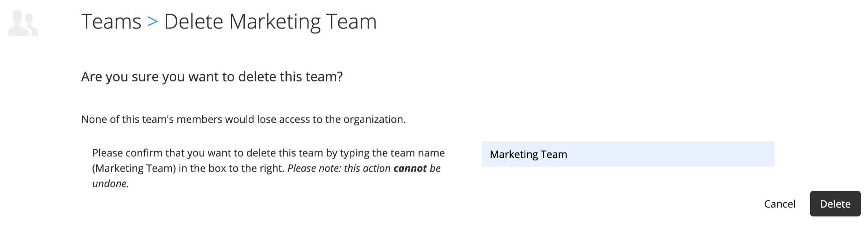This screenshot has width=868, height=225.
Task: Click the bold word 'cannot'
Action: [x=410, y=168]
